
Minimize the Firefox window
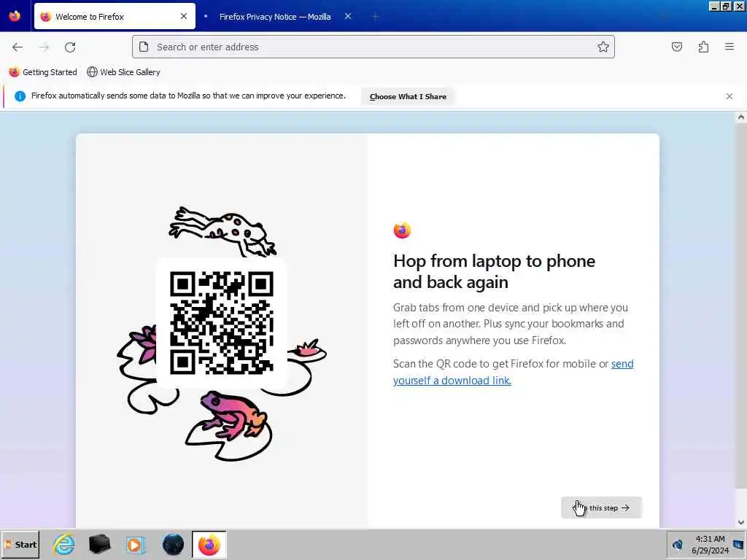[714, 6]
